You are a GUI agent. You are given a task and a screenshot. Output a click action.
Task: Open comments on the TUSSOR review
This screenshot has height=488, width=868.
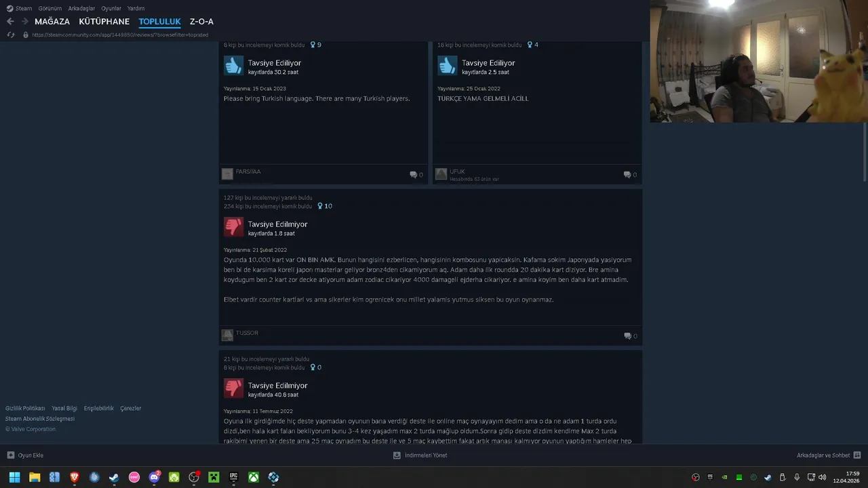pyautogui.click(x=630, y=336)
